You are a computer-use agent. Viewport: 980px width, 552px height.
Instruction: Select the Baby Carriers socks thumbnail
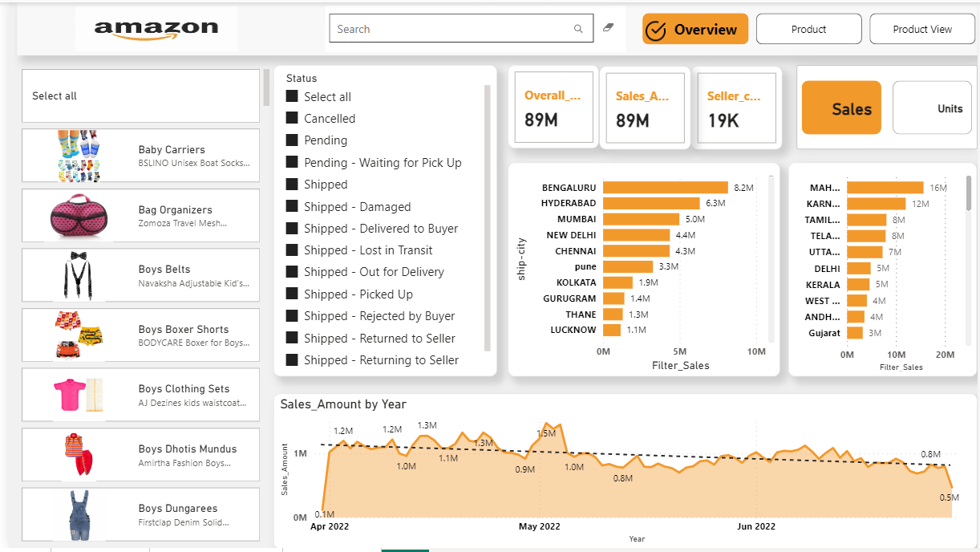coord(79,155)
